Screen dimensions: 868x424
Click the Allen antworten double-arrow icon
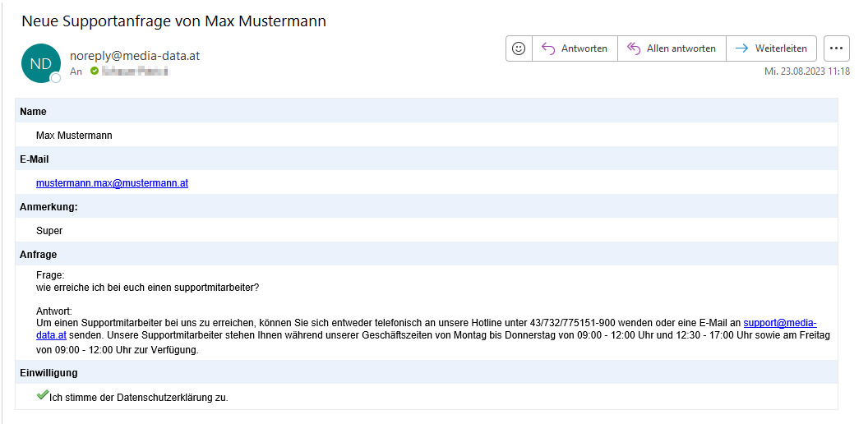[633, 48]
